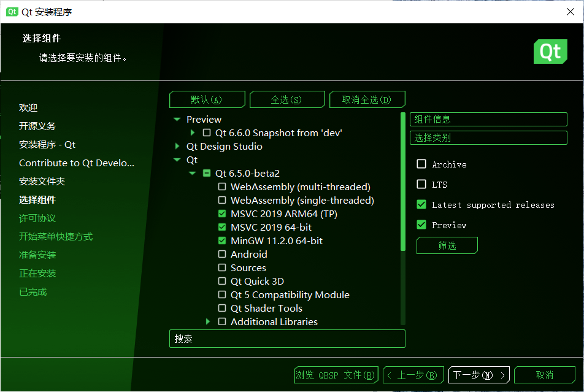Click the Qt logo in the header
584x392 pixels.
click(x=550, y=52)
